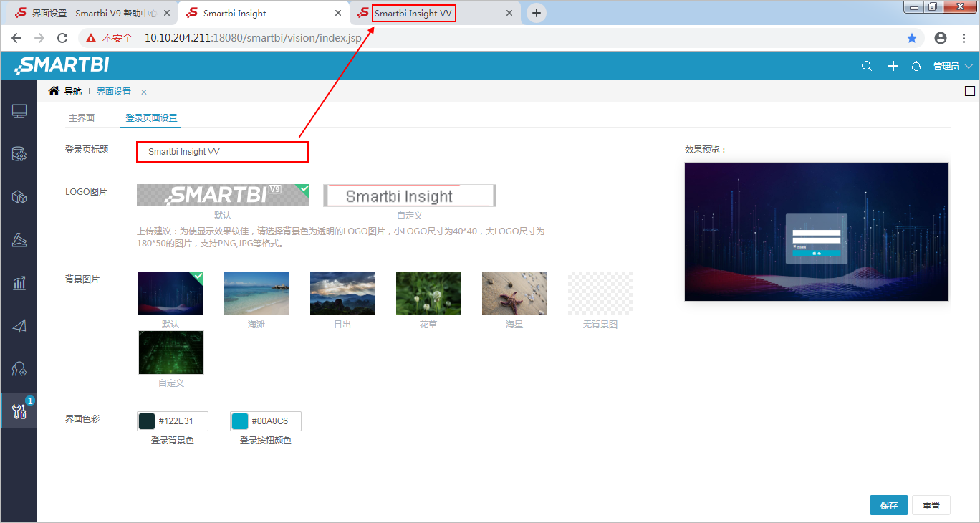The image size is (980, 523).
Task: Select the default SMARTBI V9 logo
Action: click(x=223, y=195)
